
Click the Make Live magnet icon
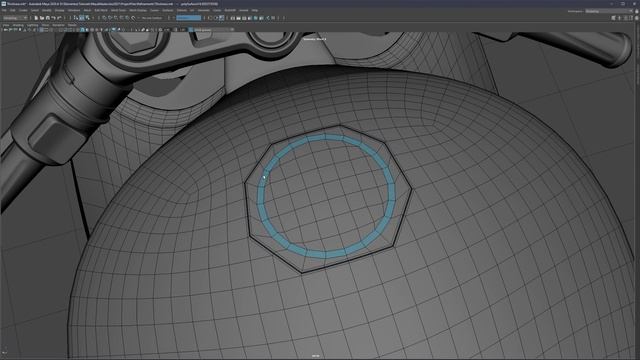tap(133, 18)
